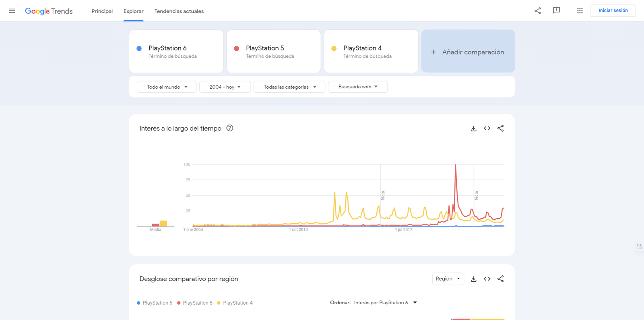Select the Explorar tab
This screenshot has width=644, height=320.
coord(134,11)
